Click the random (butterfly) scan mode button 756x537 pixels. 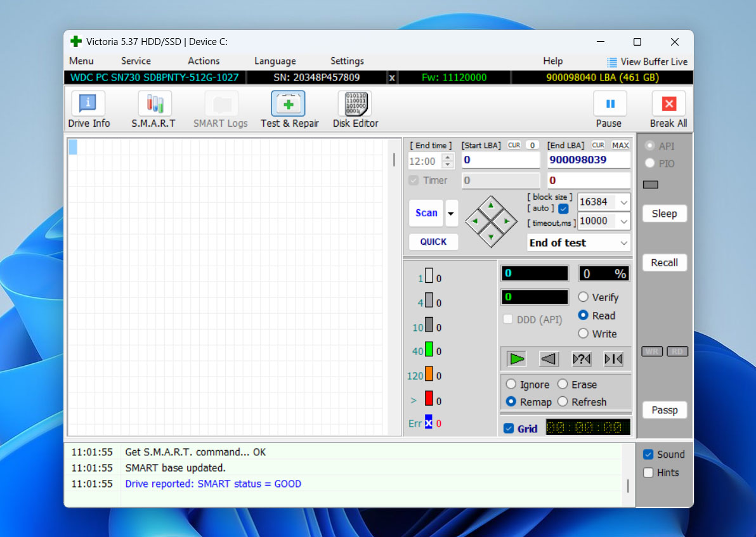pos(582,359)
